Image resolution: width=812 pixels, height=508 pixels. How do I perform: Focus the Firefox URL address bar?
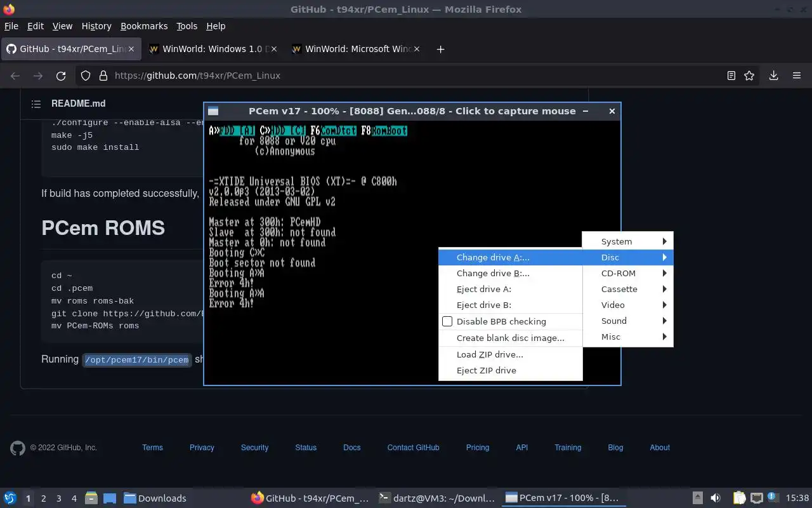pos(419,76)
